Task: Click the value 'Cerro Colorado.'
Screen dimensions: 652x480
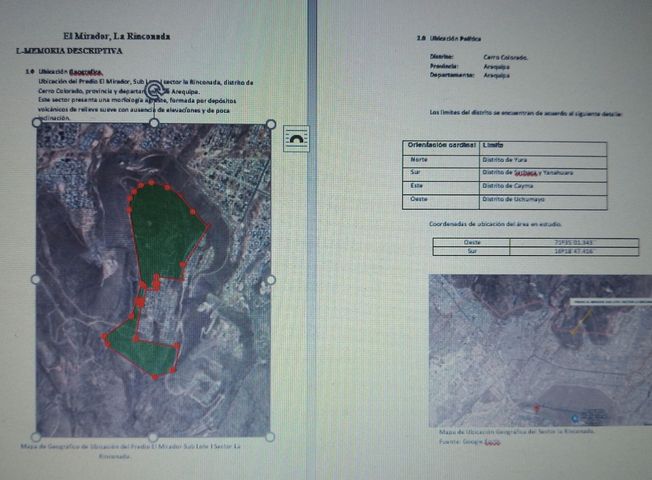Action: (506, 57)
